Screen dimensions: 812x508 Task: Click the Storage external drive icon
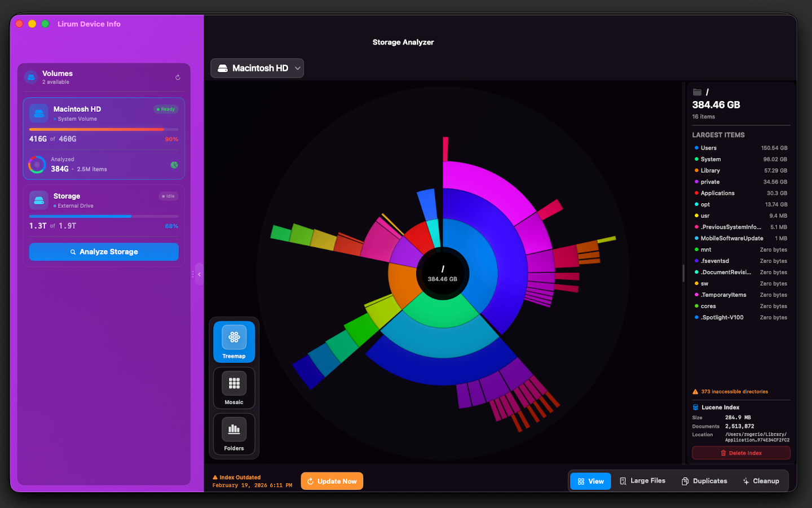click(x=39, y=200)
